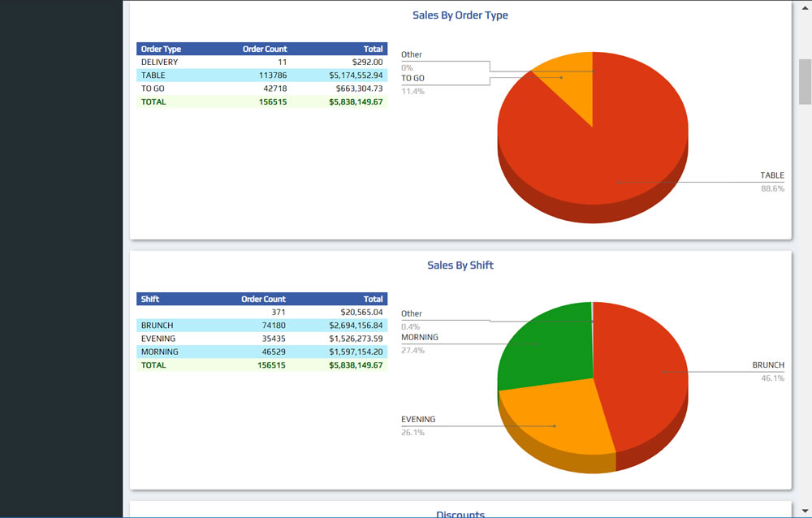The width and height of the screenshot is (812, 518).
Task: Click the total $1,597,154.20
Action: (356, 352)
